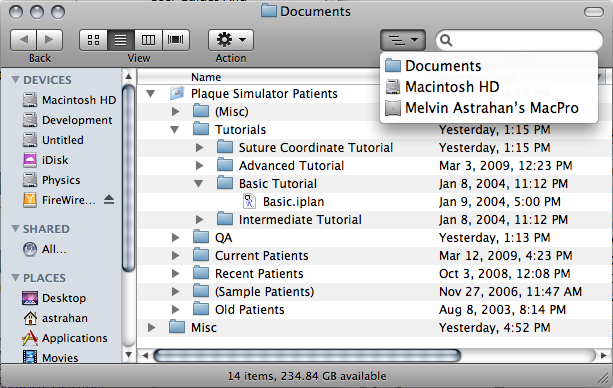
Task: Expand the QA folder
Action: pyautogui.click(x=176, y=237)
